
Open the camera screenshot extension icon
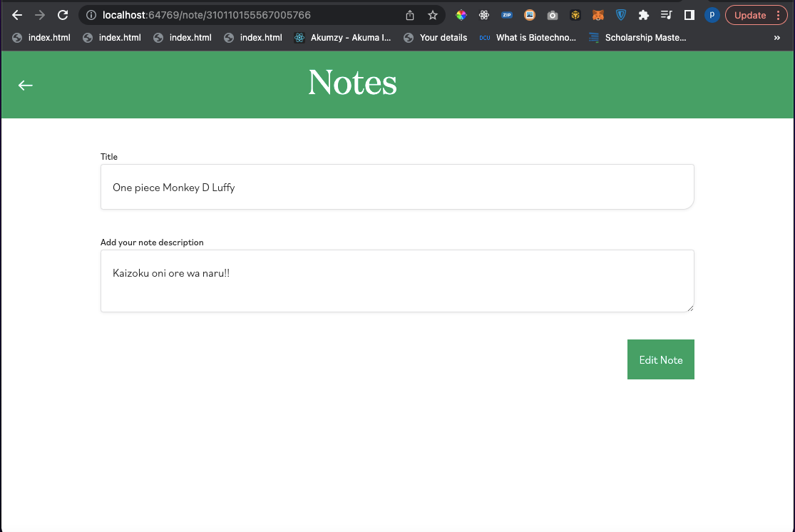[x=552, y=15]
